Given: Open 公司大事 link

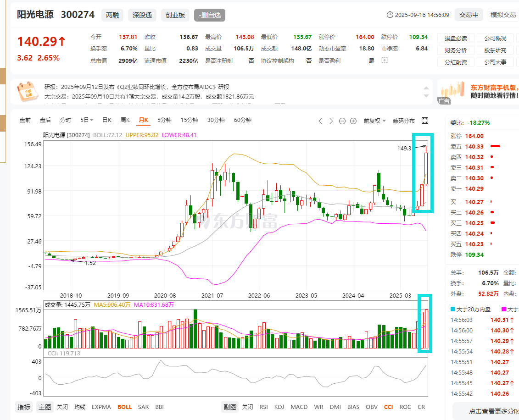Looking at the screenshot, I should (495, 62).
